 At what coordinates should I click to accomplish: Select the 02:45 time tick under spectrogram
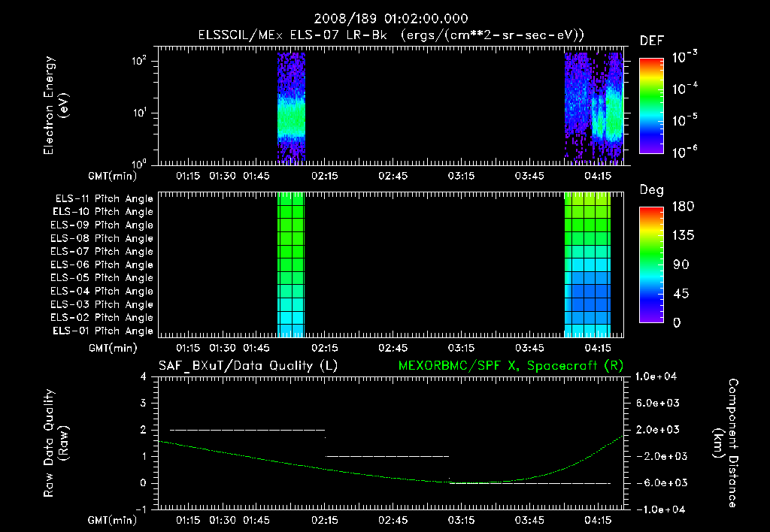point(393,176)
